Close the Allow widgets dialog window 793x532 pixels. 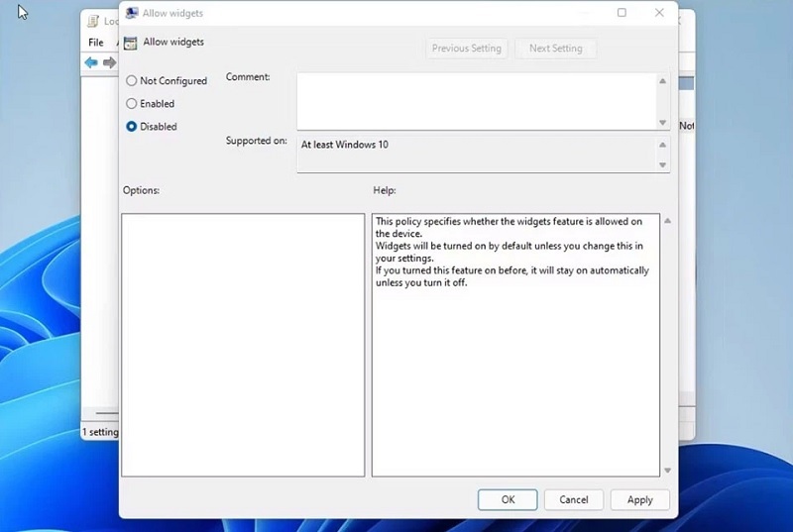pyautogui.click(x=659, y=13)
